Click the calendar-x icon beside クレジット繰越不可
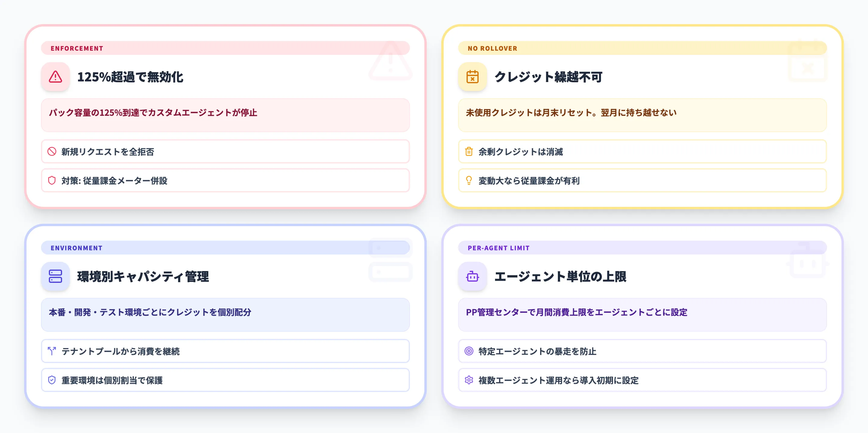 [472, 77]
